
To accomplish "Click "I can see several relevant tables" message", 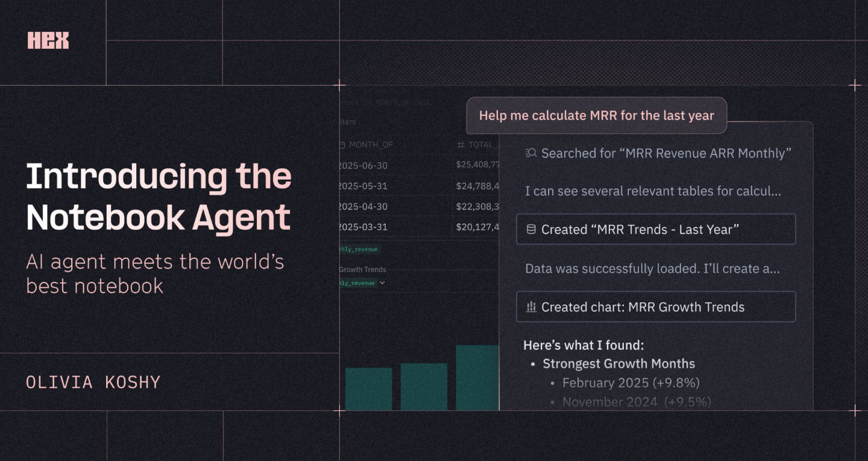I will point(653,191).
